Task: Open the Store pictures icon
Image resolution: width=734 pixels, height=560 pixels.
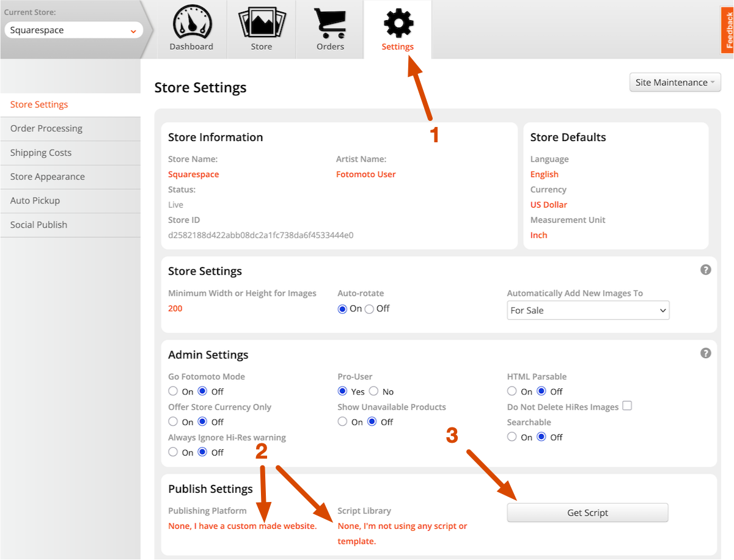Action: coord(261,23)
